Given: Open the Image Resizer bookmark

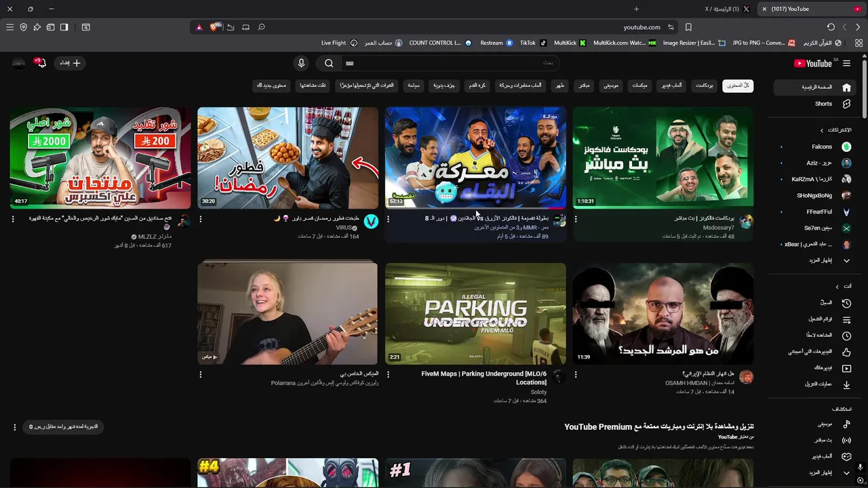Looking at the screenshot, I should pos(694,43).
